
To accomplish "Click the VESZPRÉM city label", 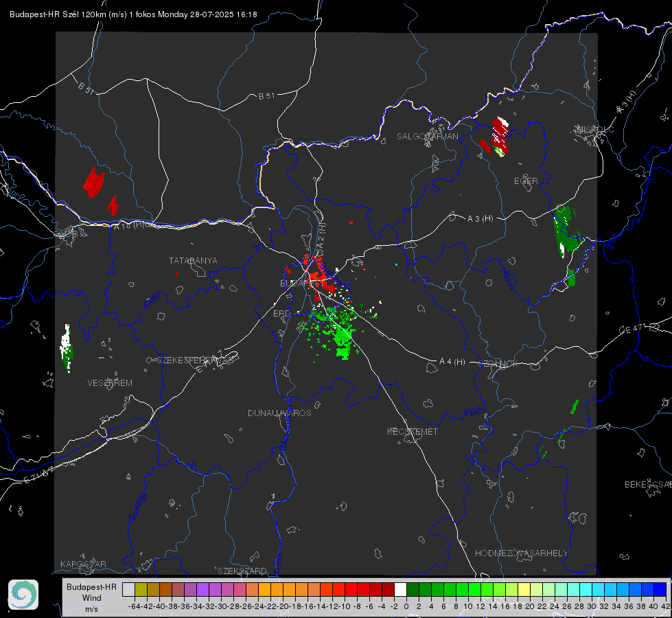I will pyautogui.click(x=110, y=383).
